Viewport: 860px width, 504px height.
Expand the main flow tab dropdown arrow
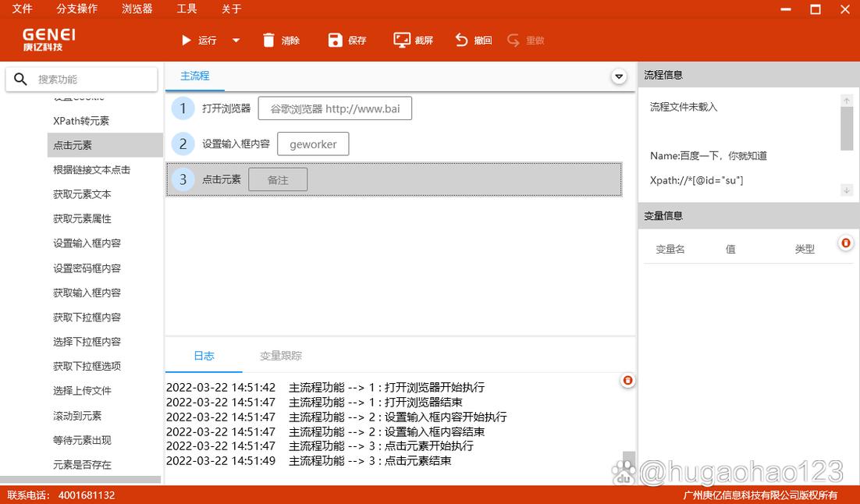(x=619, y=76)
